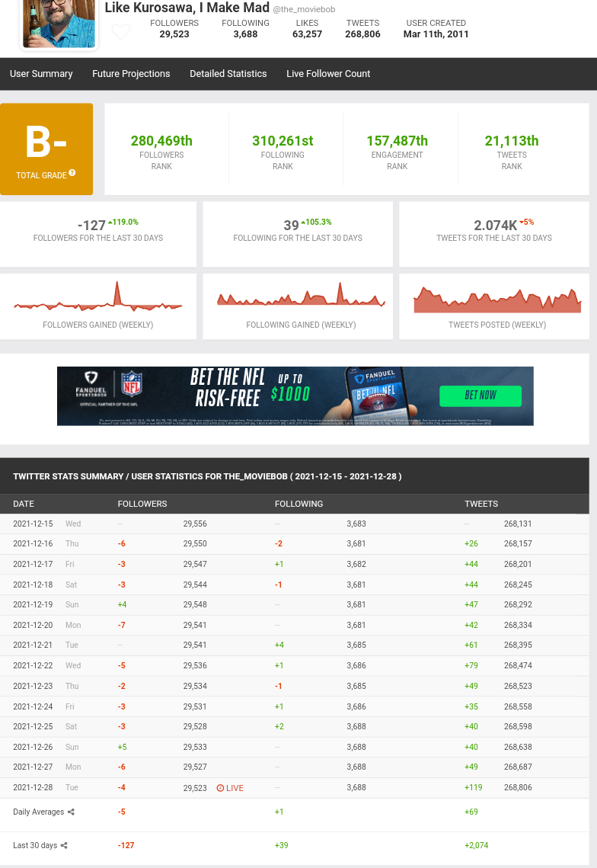Click the favorite heart icon

coord(120,31)
